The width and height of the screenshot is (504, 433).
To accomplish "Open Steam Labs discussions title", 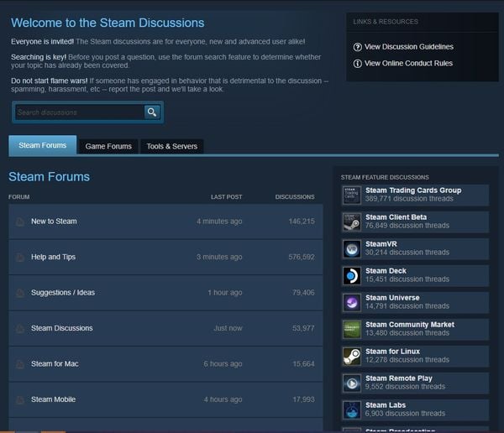I will click(x=386, y=405).
